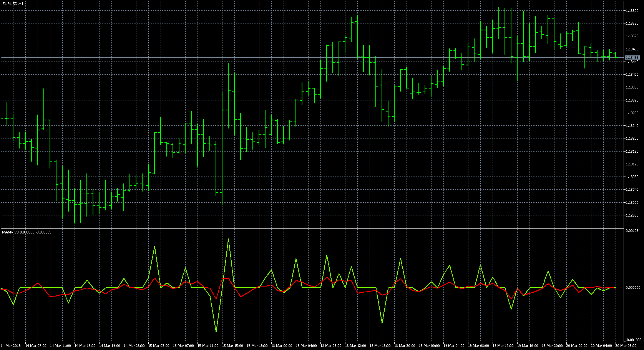Click 1.13360 on the price axis
The image size is (644, 350).
(632, 87)
